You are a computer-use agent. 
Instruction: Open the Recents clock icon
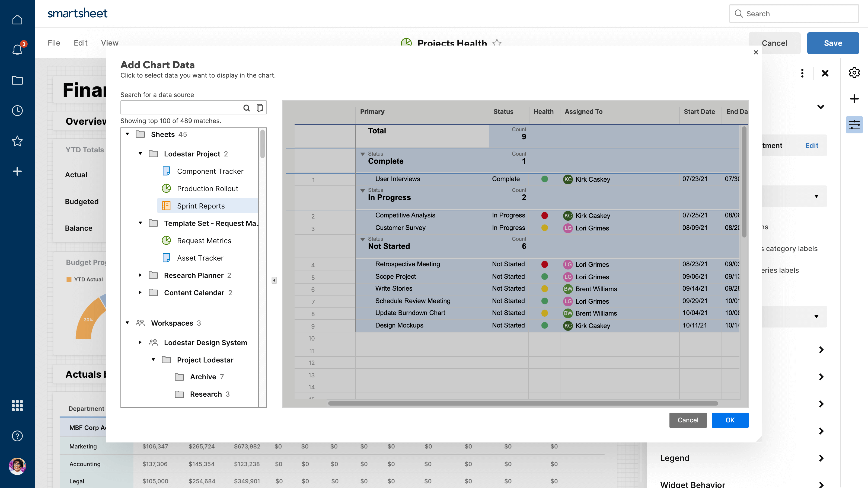(17, 110)
